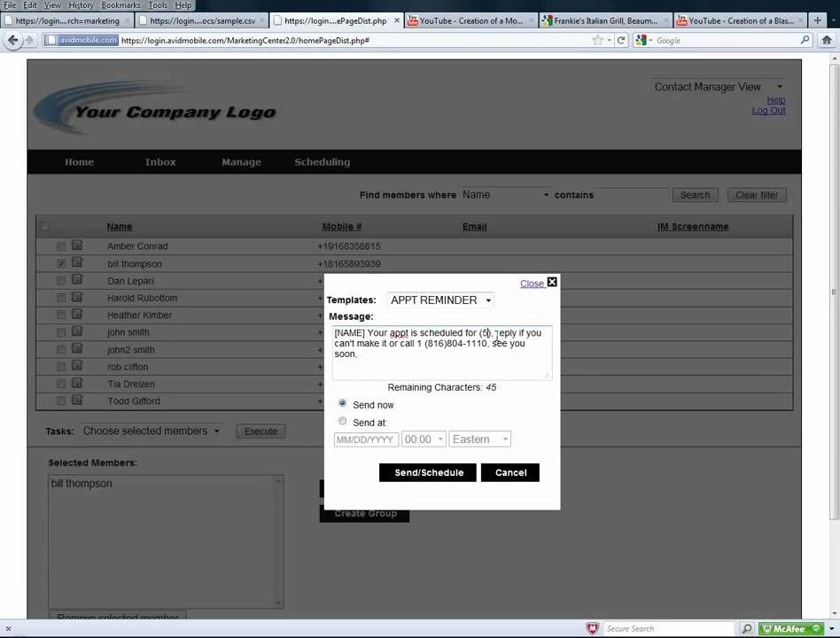The width and height of the screenshot is (840, 638).
Task: Open edit icon for Tia Dreizen
Action: 77,383
